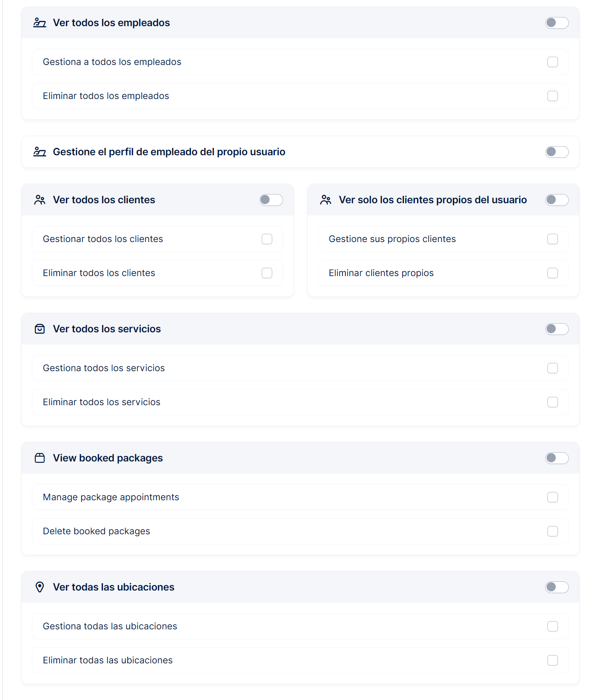Screen dimensions: 595x700
Task: Click the icon beside Gestione el perfil de empleado
Action: 40,152
